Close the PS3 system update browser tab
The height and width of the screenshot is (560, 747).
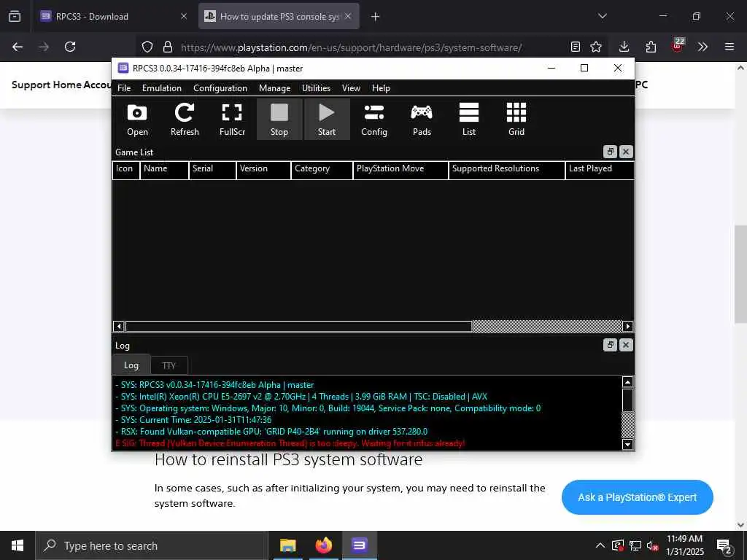pos(348,16)
